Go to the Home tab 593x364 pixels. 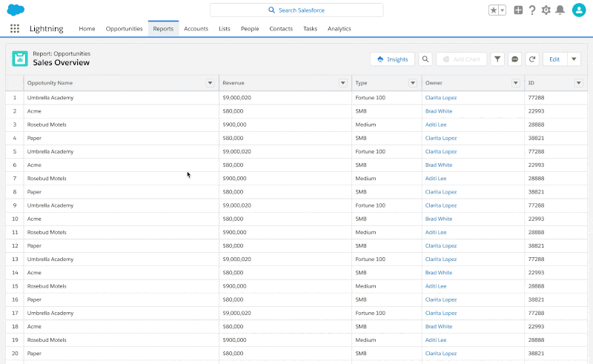pos(87,29)
